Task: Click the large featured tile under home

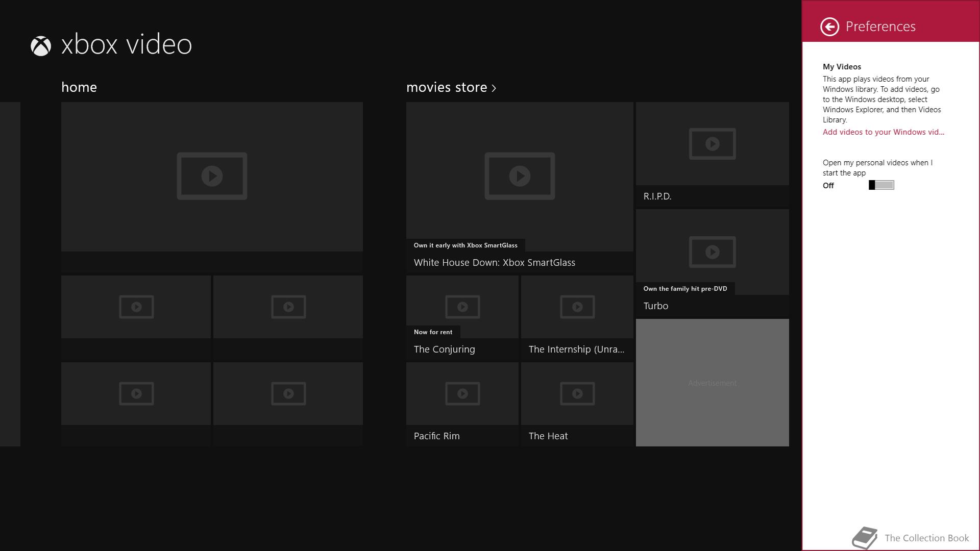Action: 212,188
